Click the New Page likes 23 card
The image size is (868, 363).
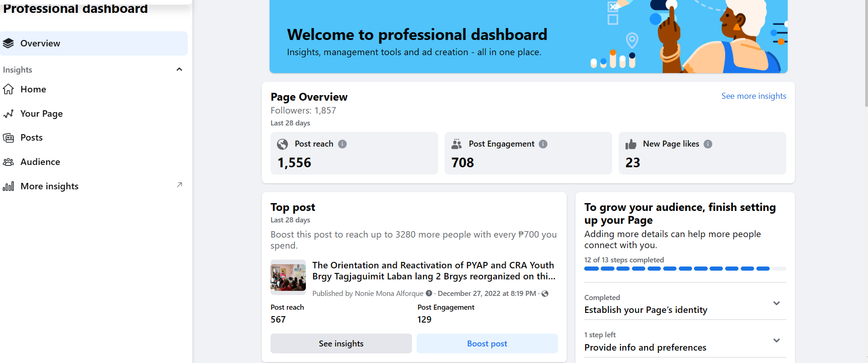(702, 153)
